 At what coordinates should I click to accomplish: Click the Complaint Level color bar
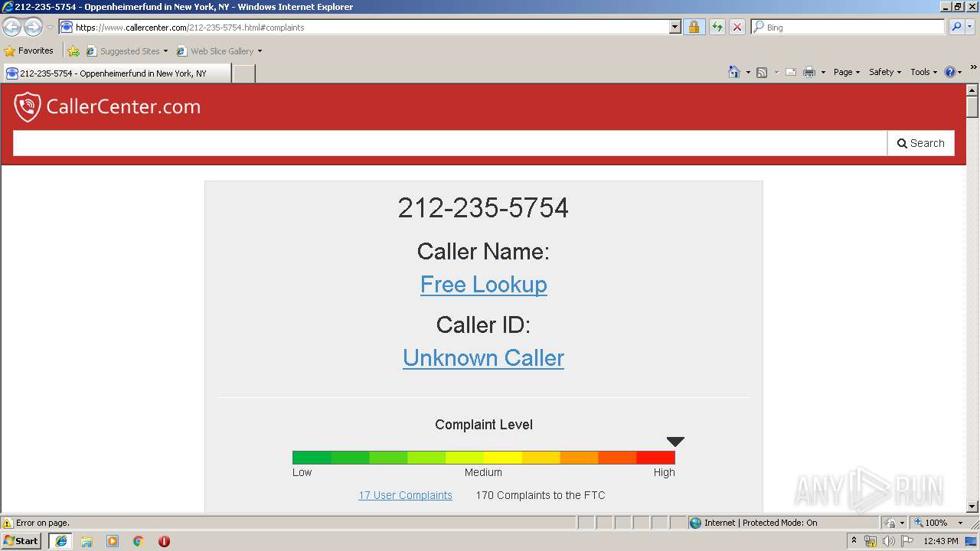(484, 458)
